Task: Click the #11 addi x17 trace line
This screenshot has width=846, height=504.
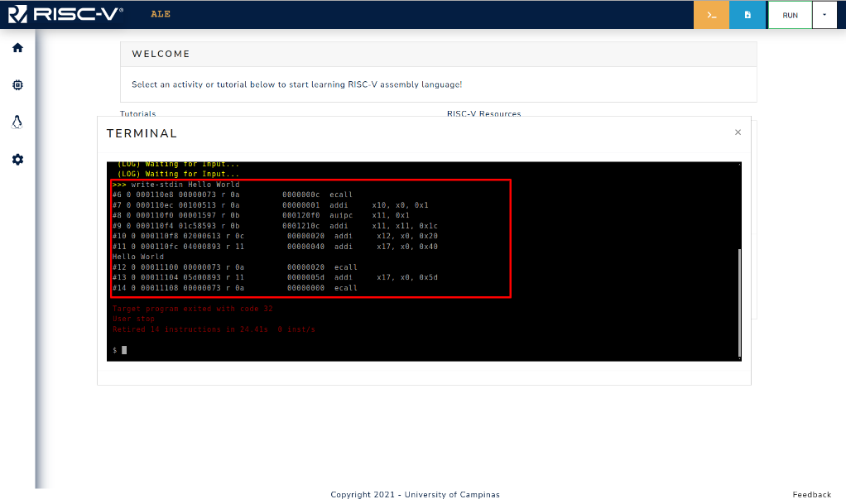Action: coord(275,247)
